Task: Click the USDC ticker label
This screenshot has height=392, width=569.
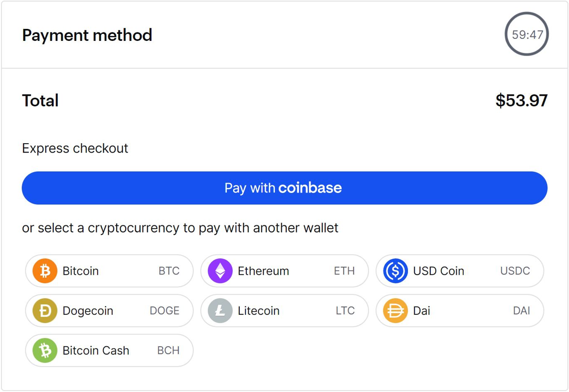Action: coord(515,271)
